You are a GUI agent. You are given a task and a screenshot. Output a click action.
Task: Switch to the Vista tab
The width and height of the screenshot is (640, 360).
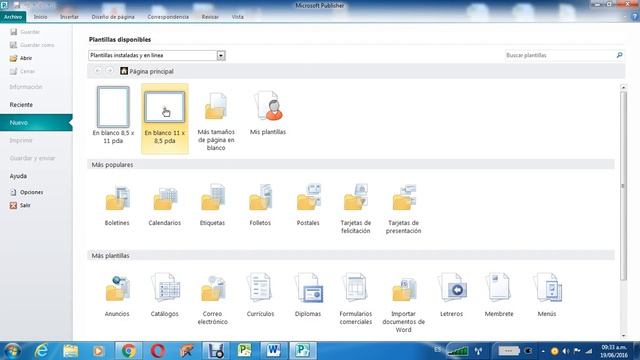(x=238, y=17)
